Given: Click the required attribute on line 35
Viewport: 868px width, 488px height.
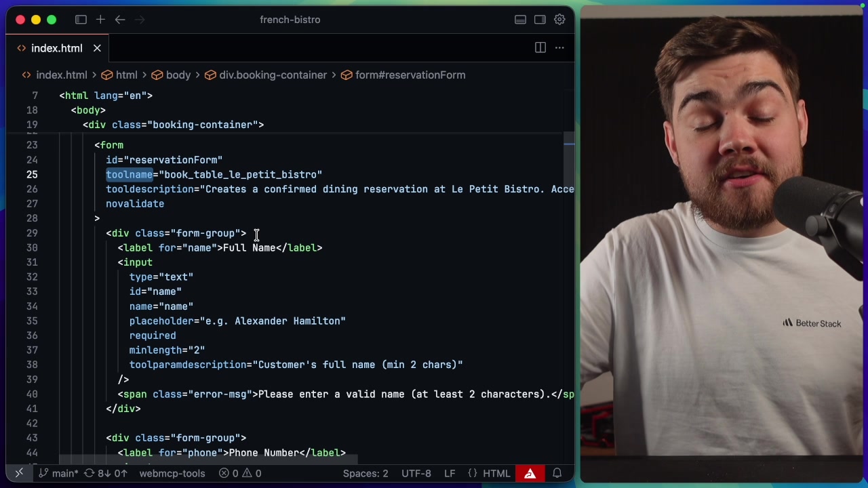Looking at the screenshot, I should tap(153, 335).
